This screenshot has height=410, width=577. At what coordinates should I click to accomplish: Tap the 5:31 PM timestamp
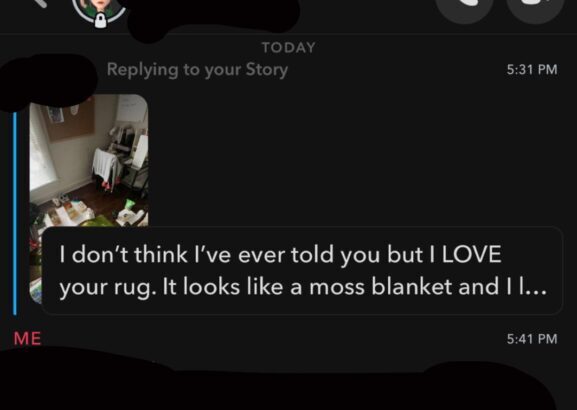click(532, 70)
